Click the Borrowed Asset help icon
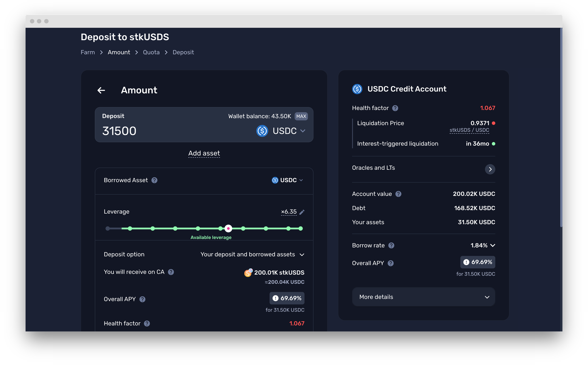This screenshot has height=368, width=588. 154,180
